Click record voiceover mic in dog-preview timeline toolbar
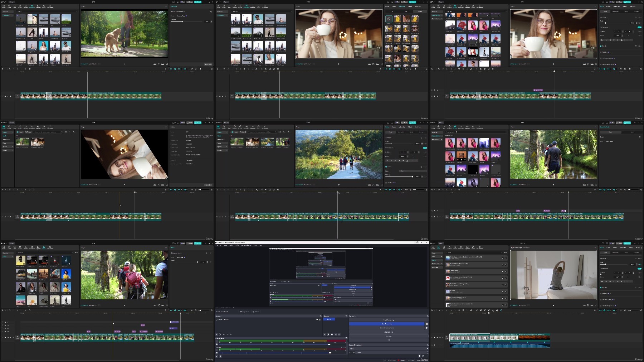This screenshot has height=362, width=644. tap(166, 69)
